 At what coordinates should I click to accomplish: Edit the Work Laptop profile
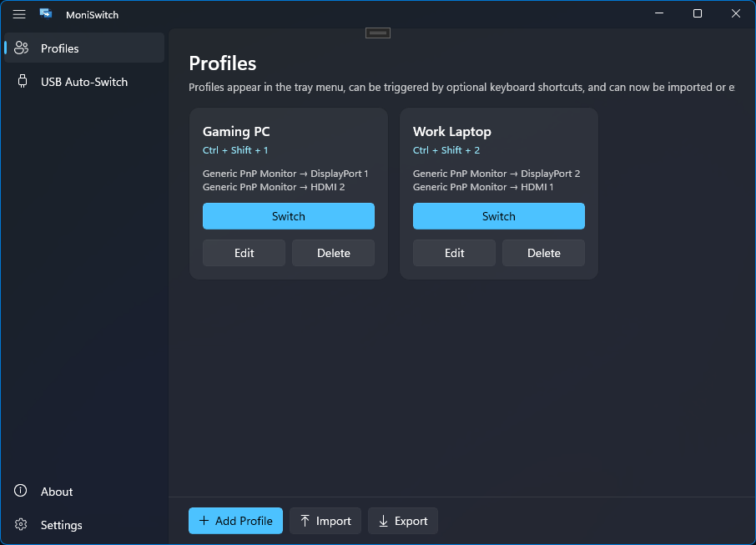pyautogui.click(x=454, y=253)
